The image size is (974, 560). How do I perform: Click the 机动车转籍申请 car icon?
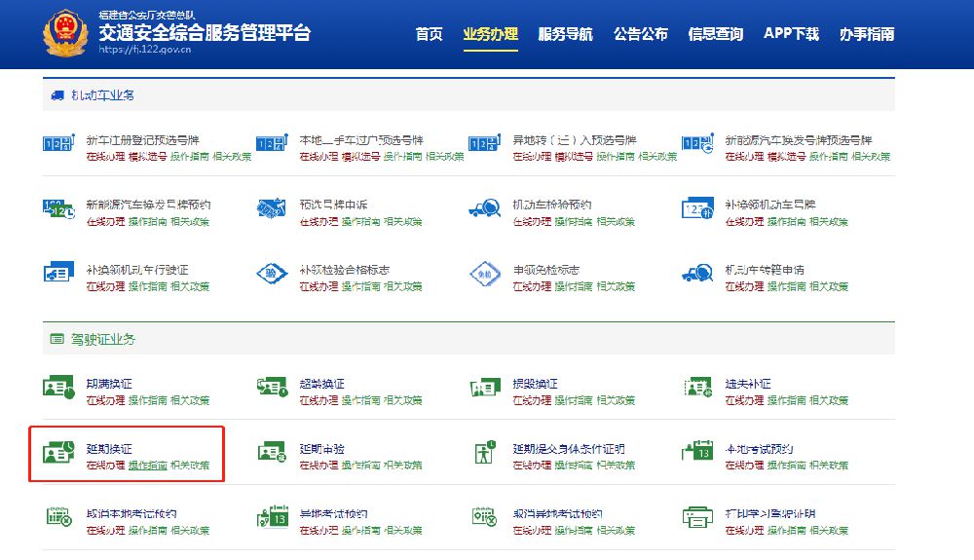click(697, 273)
